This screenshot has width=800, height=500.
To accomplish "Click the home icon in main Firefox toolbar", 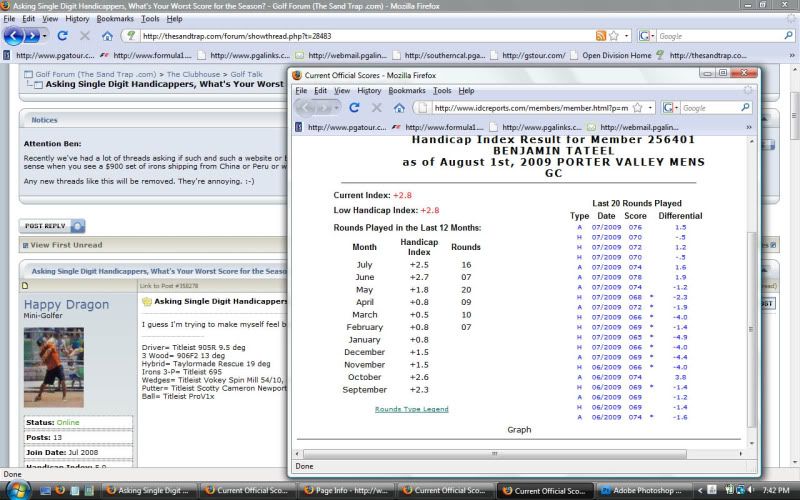I will (x=107, y=36).
